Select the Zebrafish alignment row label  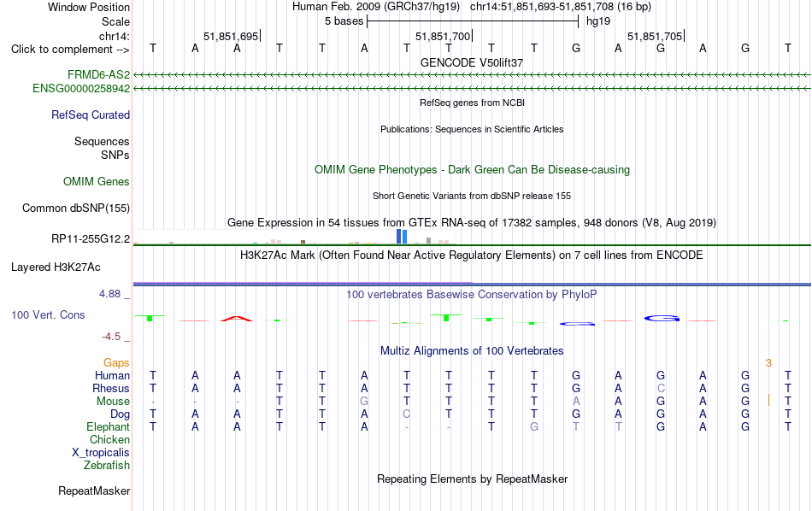(x=107, y=465)
